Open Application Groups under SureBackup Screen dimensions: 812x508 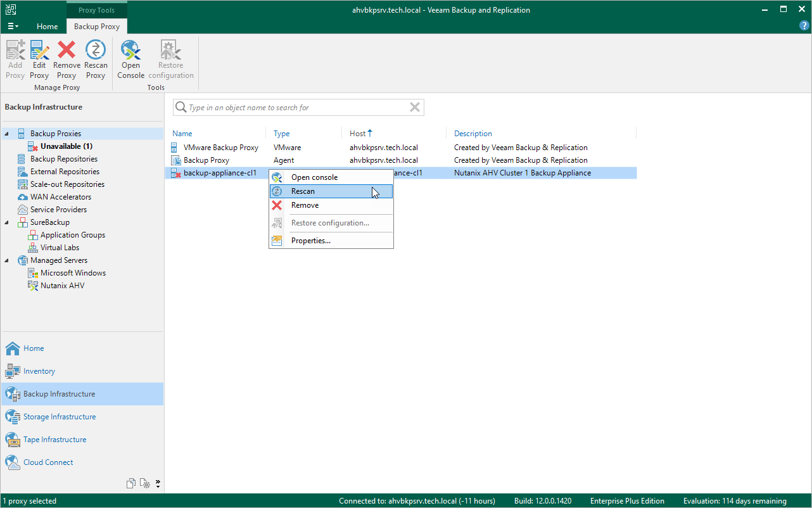[73, 235]
